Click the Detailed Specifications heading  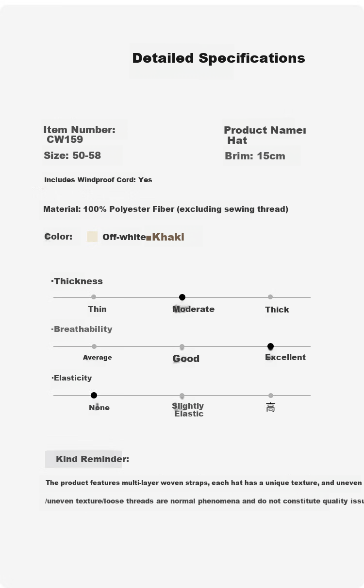click(219, 58)
